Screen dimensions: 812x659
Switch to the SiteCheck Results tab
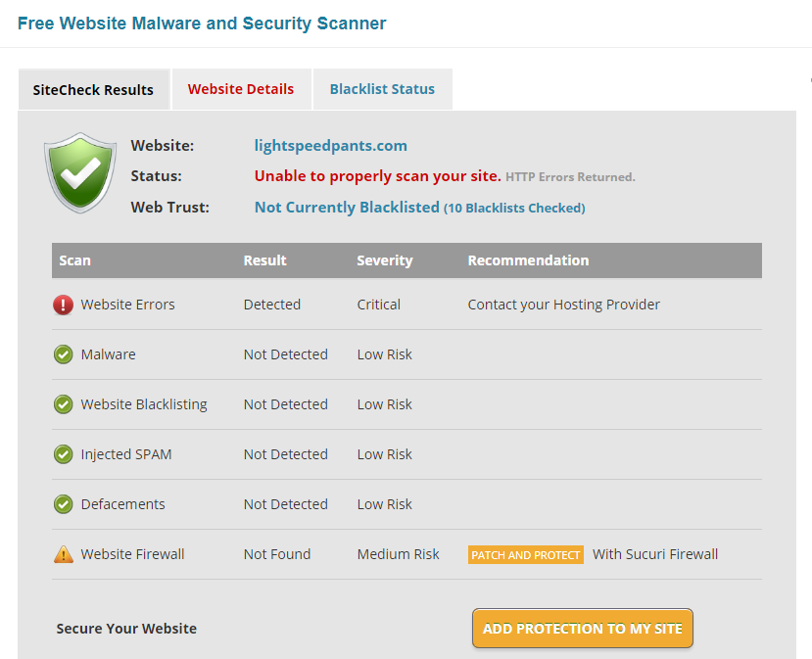click(93, 90)
